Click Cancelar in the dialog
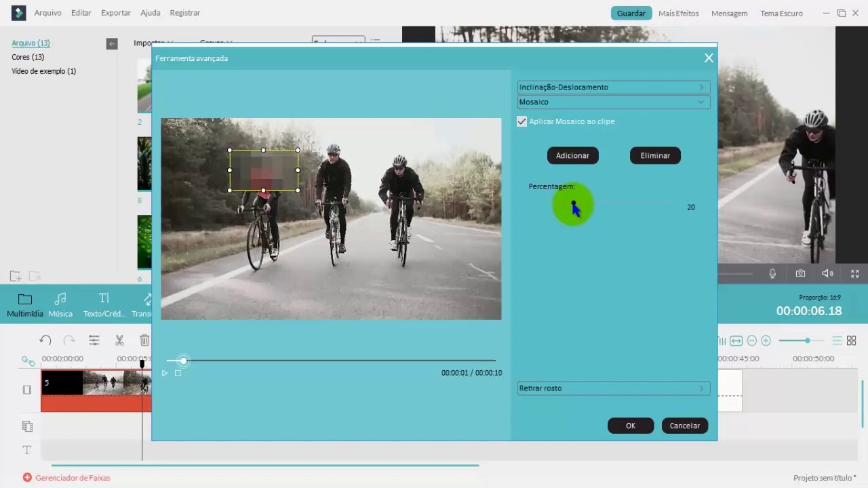The height and width of the screenshot is (488, 868). 685,426
